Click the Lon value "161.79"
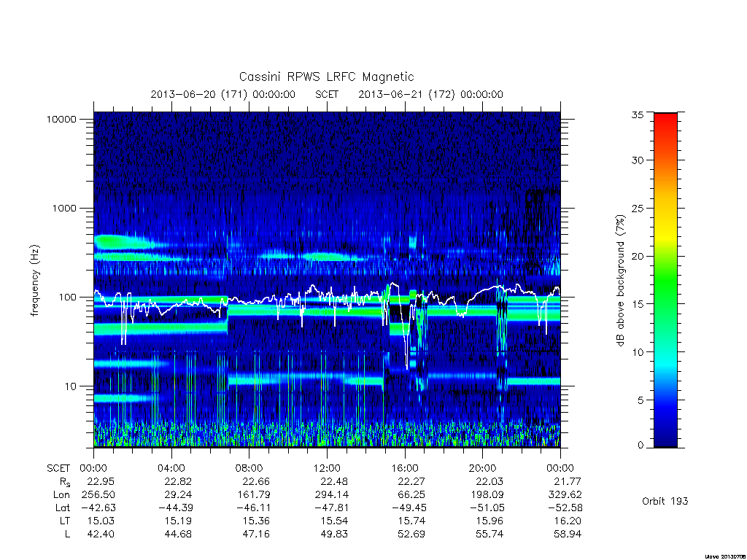Screen dimensions: 747x560 pyautogui.click(x=253, y=495)
